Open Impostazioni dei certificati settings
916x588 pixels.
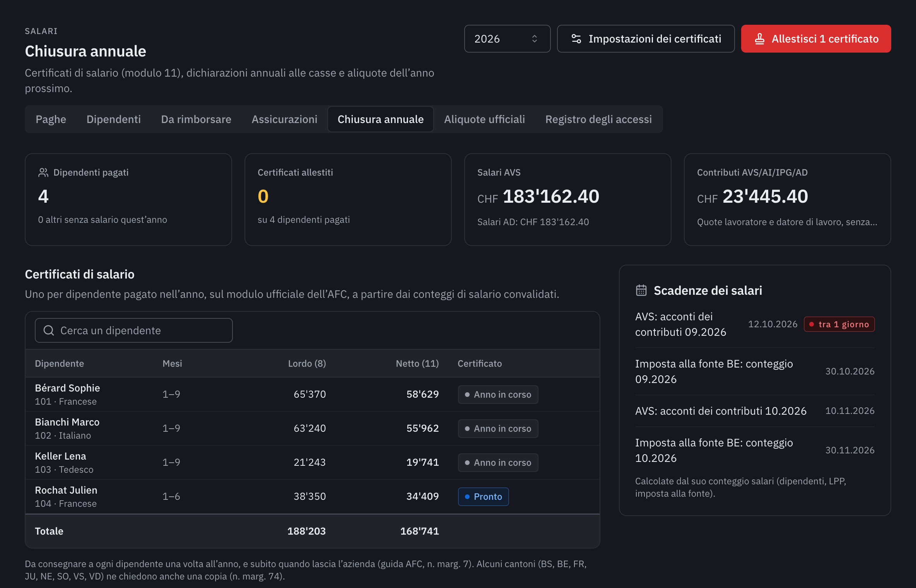(x=646, y=39)
